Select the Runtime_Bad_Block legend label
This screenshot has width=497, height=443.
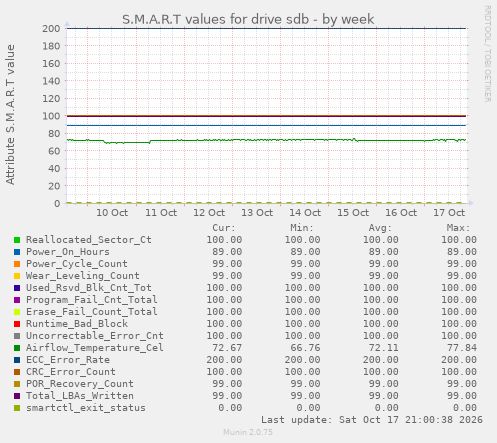click(77, 324)
